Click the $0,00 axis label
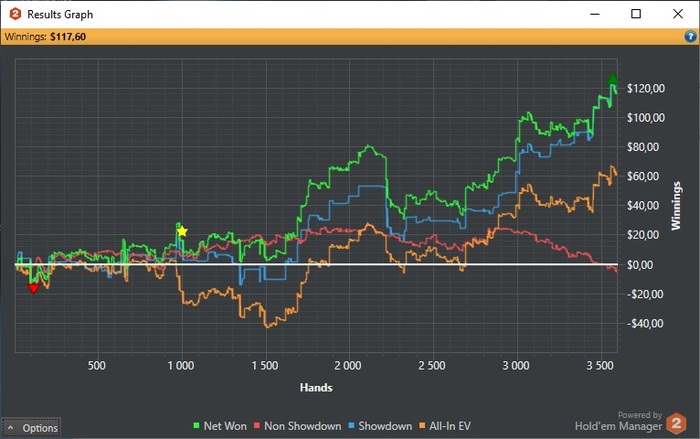Screen dimensions: 700x439 coord(640,265)
